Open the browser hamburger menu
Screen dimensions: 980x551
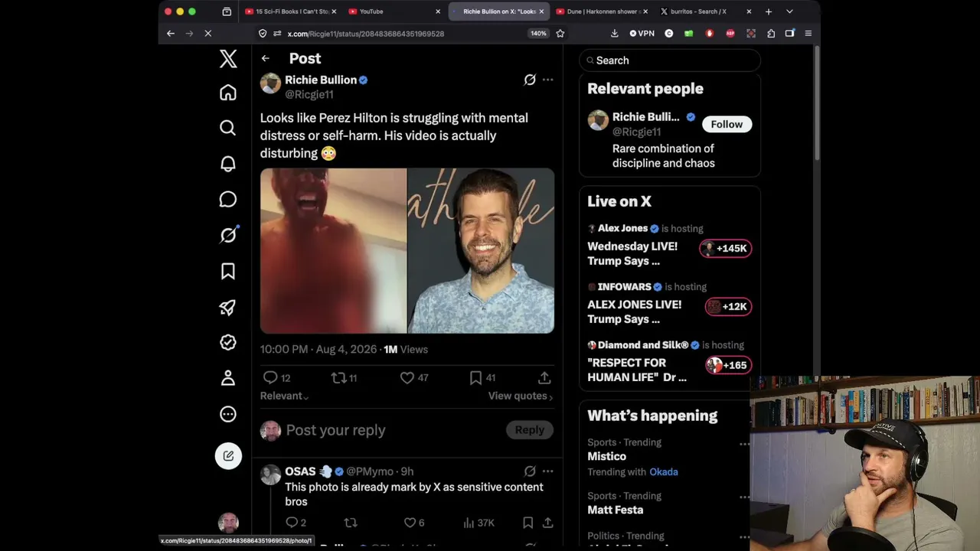point(808,34)
